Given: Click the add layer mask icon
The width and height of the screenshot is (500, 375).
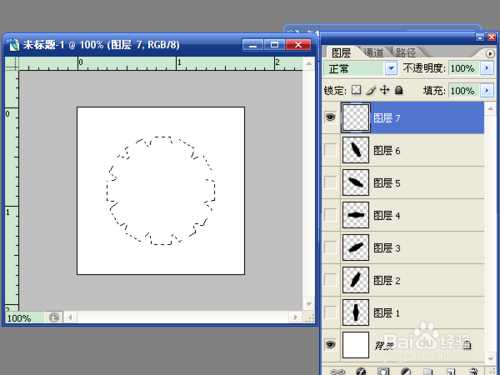Looking at the screenshot, I should tap(383, 371).
